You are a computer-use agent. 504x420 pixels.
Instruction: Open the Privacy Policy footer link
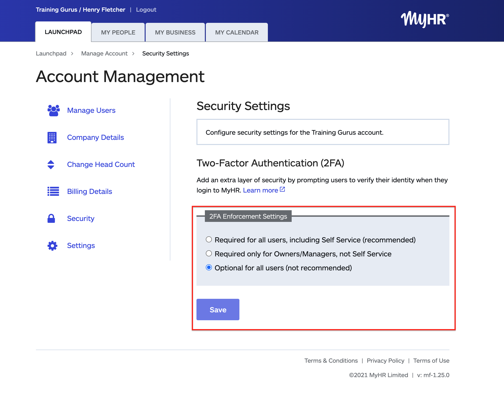(x=385, y=361)
